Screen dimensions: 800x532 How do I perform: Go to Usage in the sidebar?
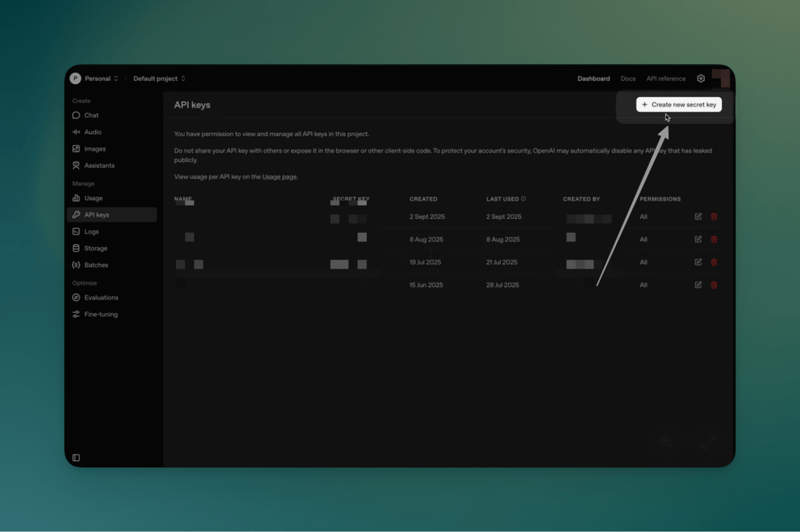[93, 198]
